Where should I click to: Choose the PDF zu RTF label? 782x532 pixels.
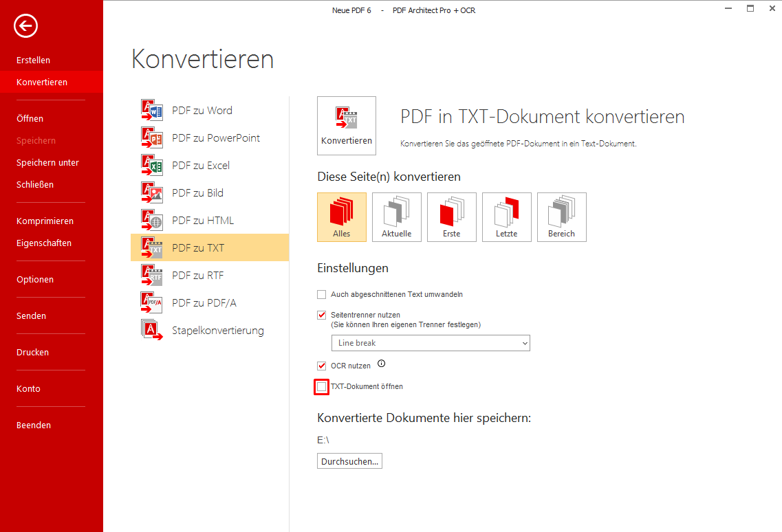(x=198, y=275)
